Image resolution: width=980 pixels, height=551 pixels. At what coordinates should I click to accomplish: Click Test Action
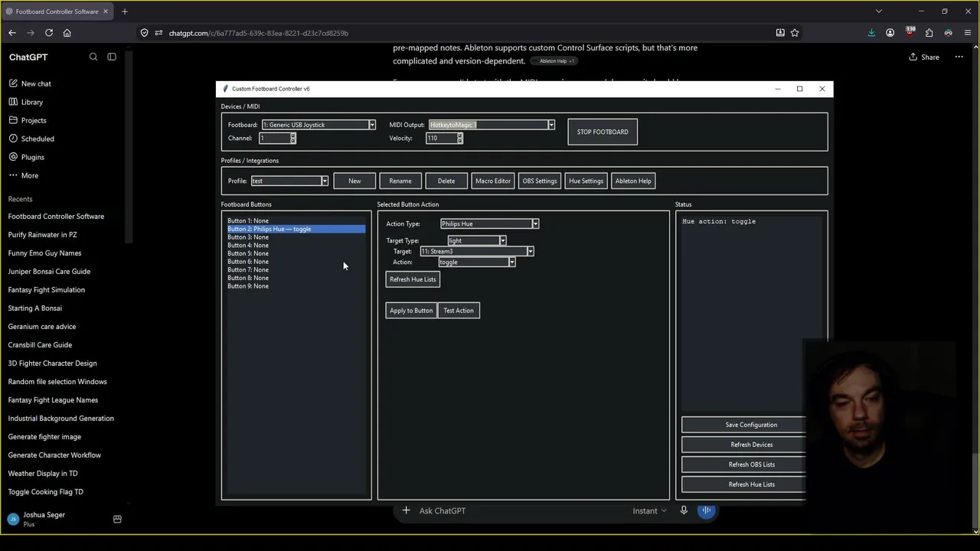[x=459, y=311]
